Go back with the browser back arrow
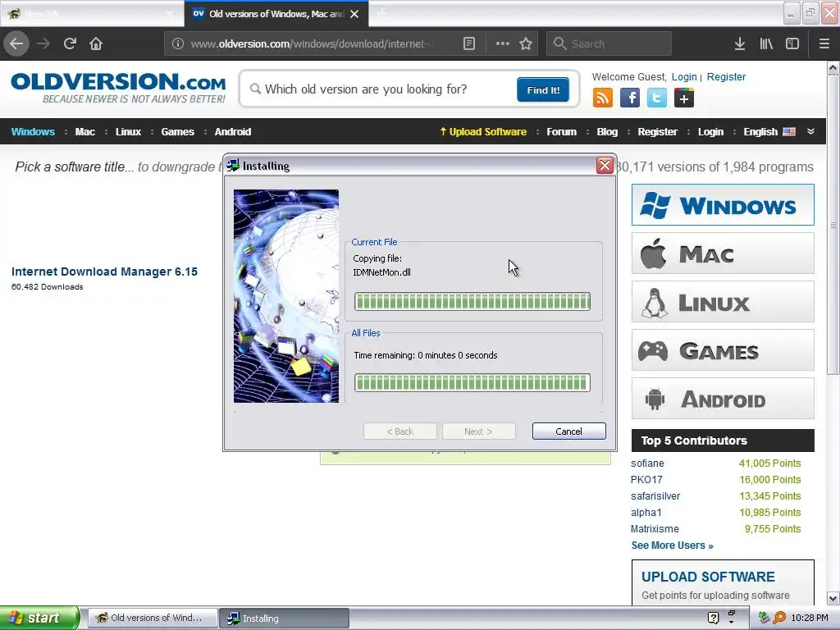840x630 pixels. 16,43
